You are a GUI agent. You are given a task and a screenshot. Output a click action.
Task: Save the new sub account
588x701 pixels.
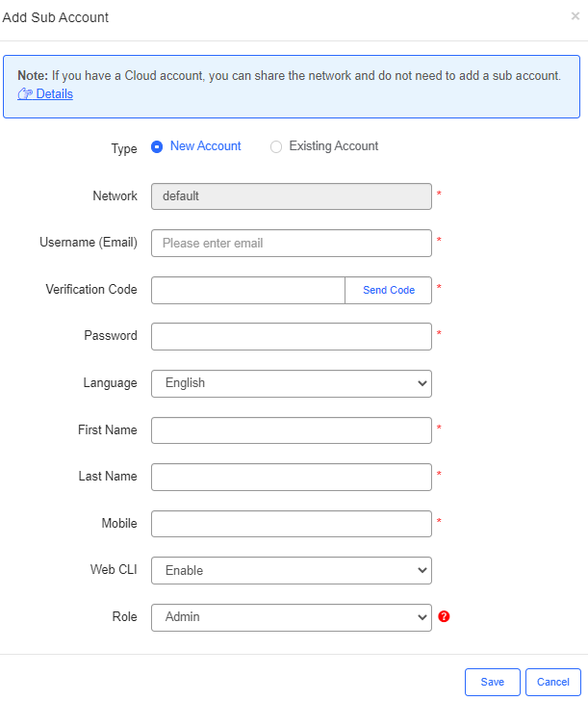pyautogui.click(x=492, y=682)
